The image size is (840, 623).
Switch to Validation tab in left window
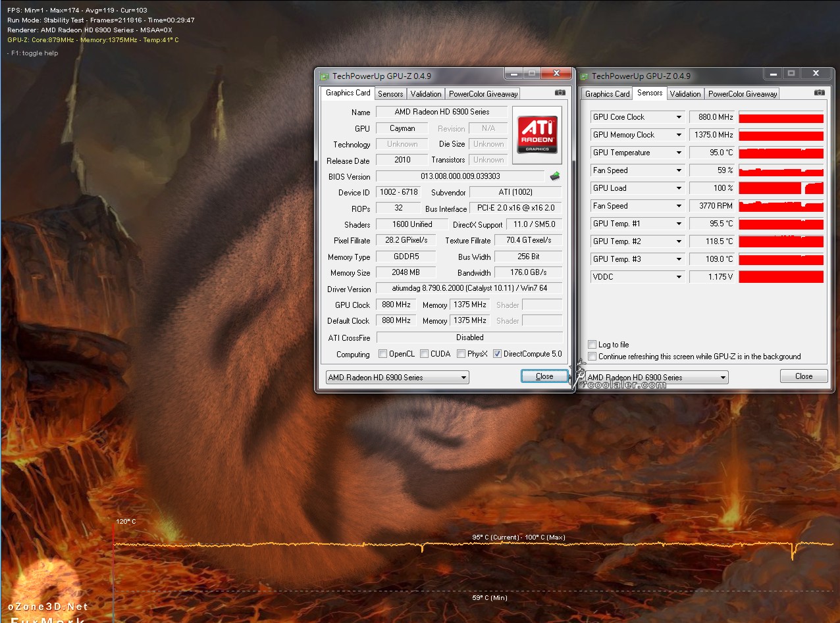[x=426, y=94]
